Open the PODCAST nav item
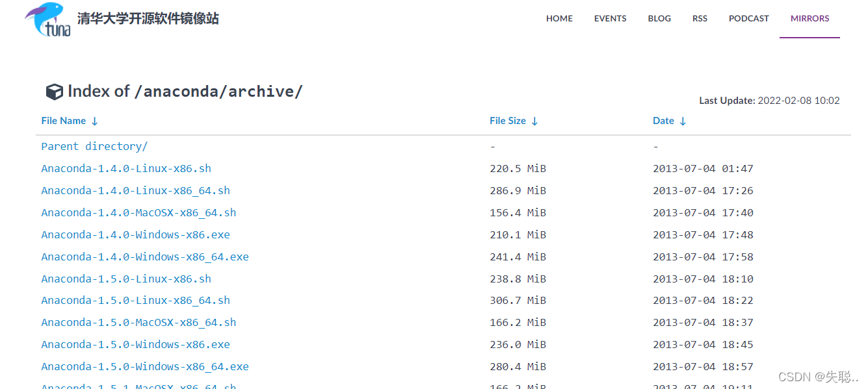868x389 pixels. coord(749,18)
